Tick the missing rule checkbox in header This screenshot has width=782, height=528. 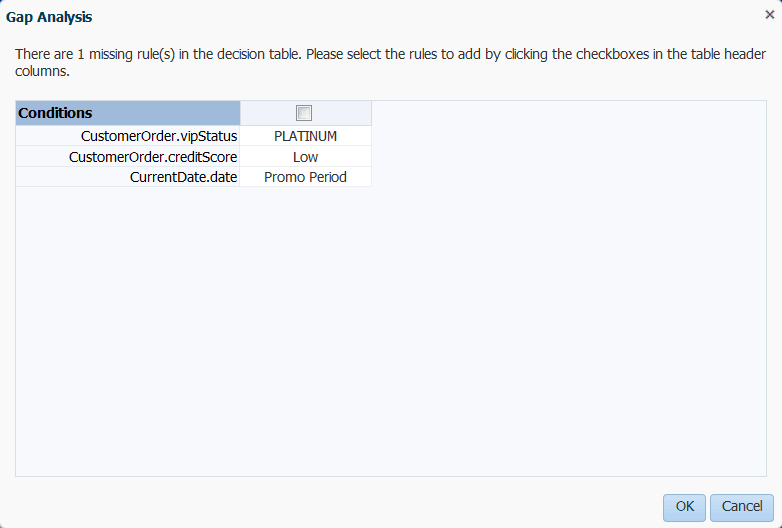(304, 113)
